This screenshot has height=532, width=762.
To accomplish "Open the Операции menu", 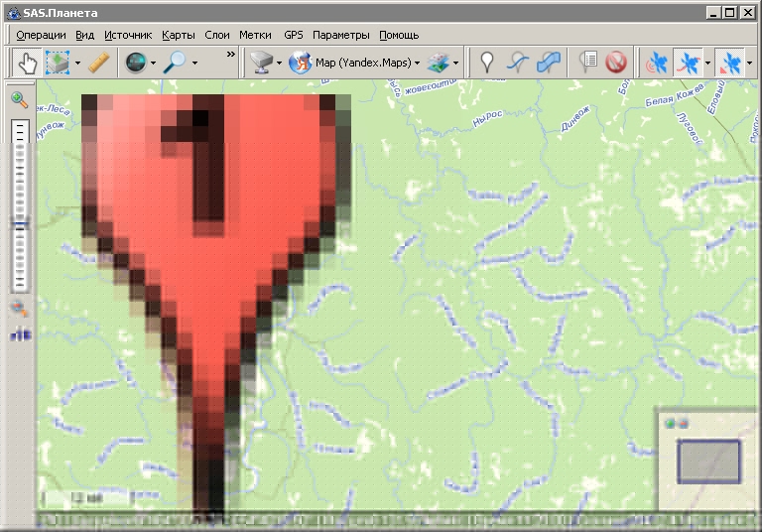I will pyautogui.click(x=41, y=35).
